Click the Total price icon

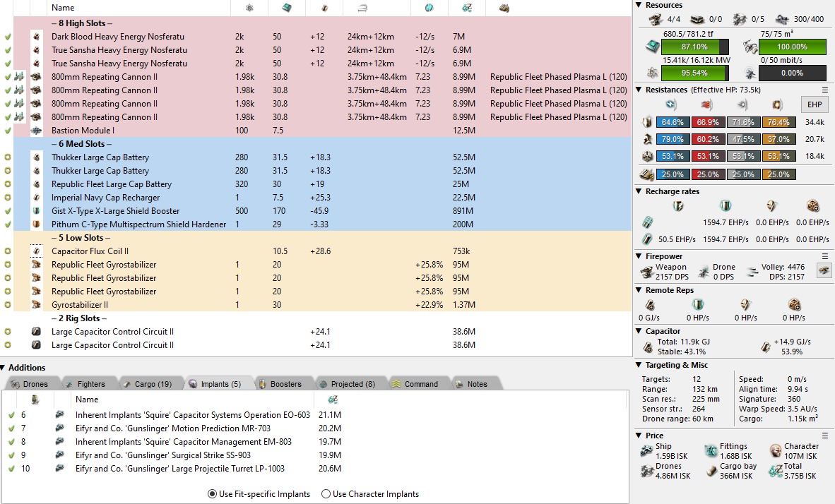click(775, 471)
